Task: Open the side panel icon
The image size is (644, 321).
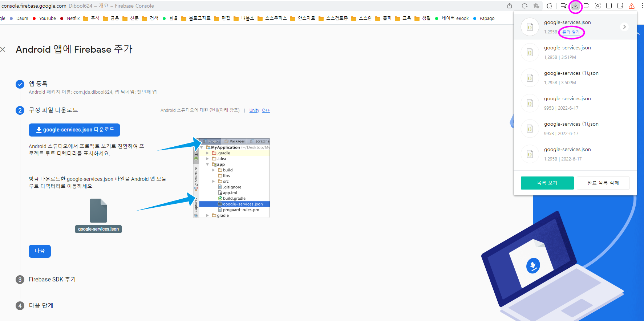Action: click(x=620, y=6)
